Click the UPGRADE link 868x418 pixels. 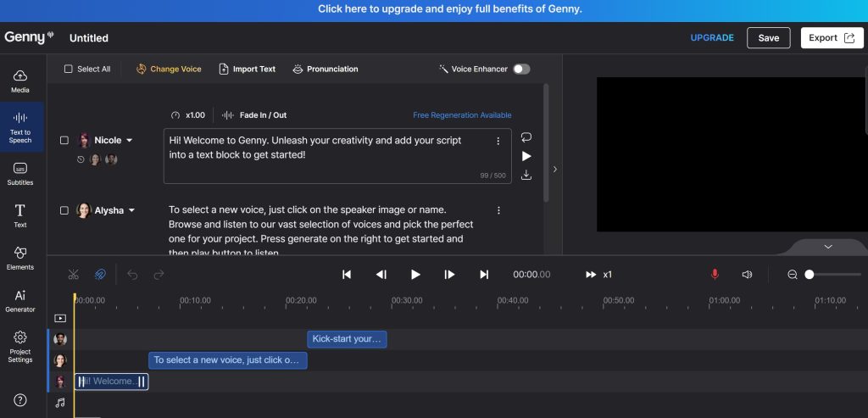[712, 37]
